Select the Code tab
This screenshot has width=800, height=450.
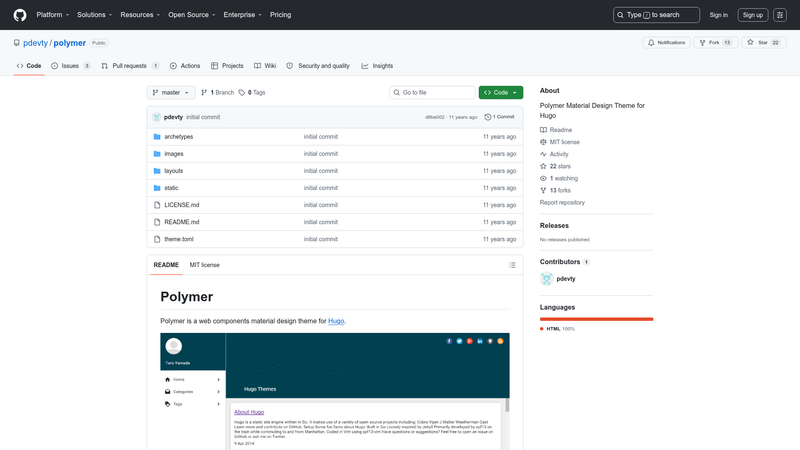(x=29, y=66)
